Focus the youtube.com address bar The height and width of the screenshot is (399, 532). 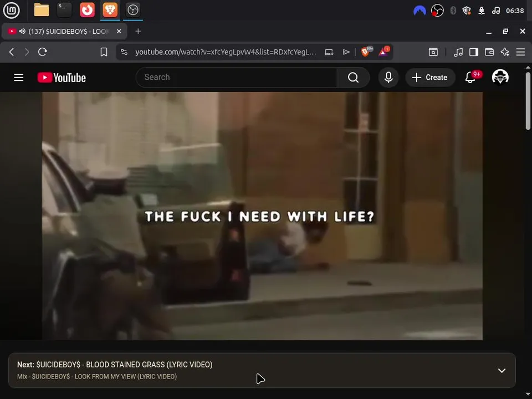[226, 52]
